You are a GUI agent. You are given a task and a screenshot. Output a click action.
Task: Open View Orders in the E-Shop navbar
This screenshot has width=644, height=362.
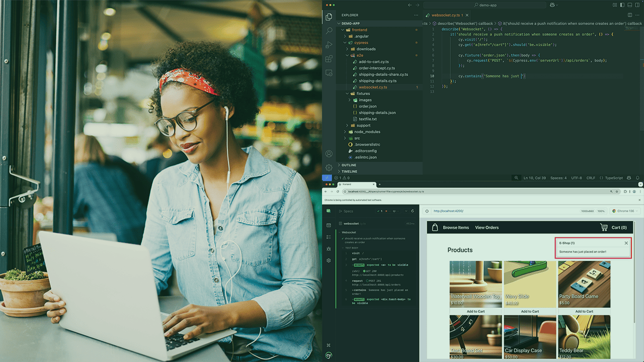(487, 228)
